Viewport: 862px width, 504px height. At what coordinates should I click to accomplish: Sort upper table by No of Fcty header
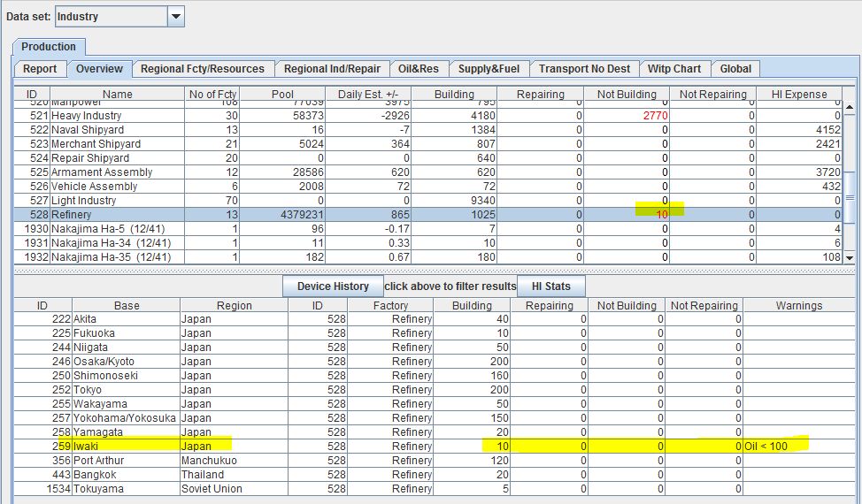coord(212,94)
